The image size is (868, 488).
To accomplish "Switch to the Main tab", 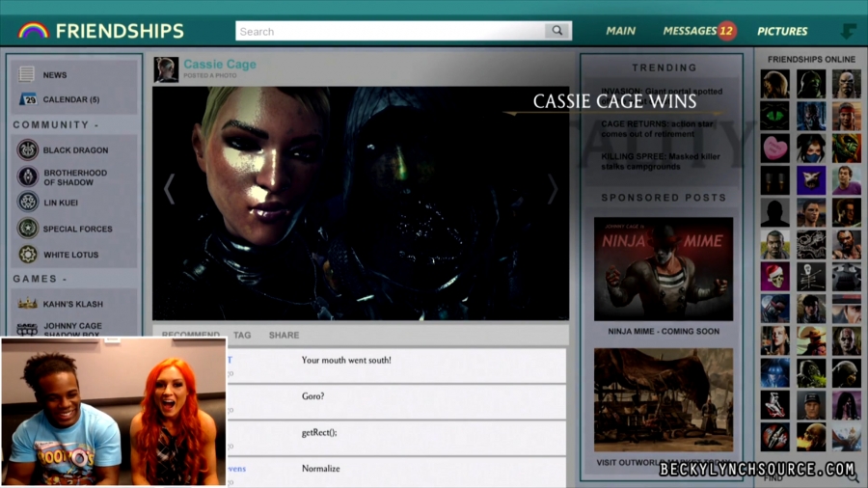I will tap(620, 31).
